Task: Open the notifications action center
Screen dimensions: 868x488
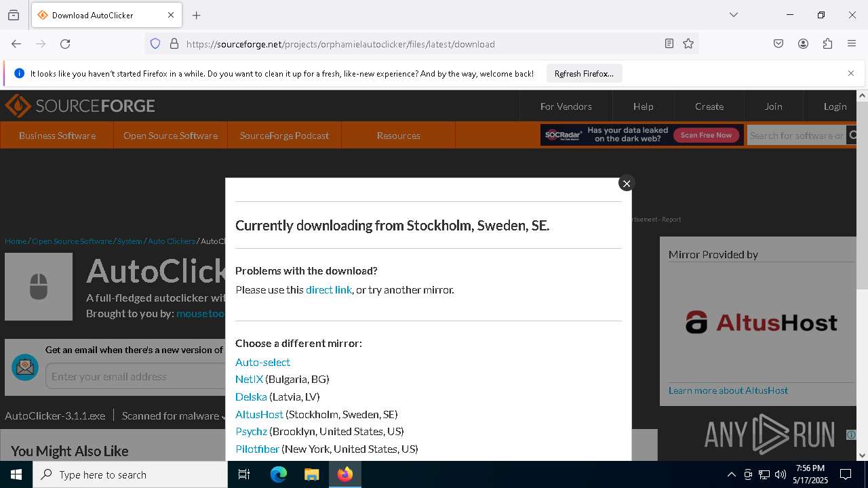Action: [846, 474]
